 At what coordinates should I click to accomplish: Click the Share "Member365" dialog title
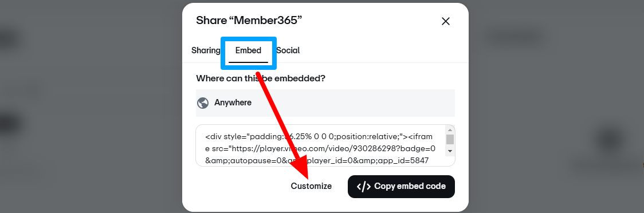pos(249,21)
